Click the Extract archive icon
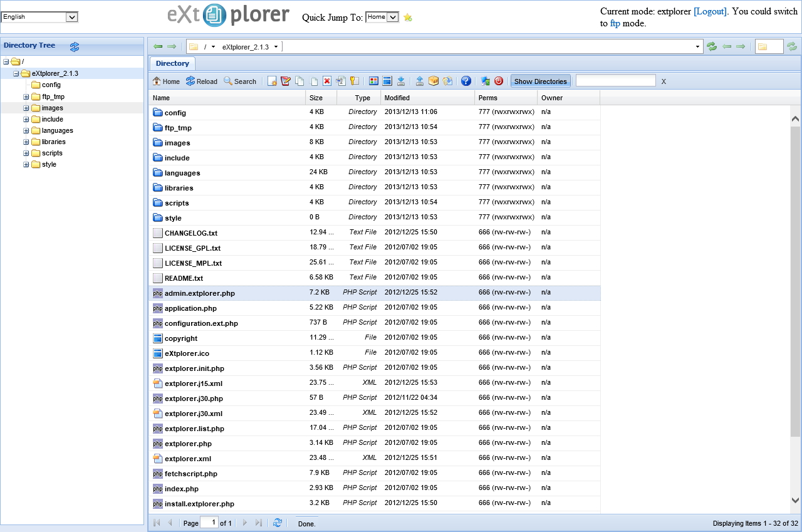802x532 pixels. [447, 81]
